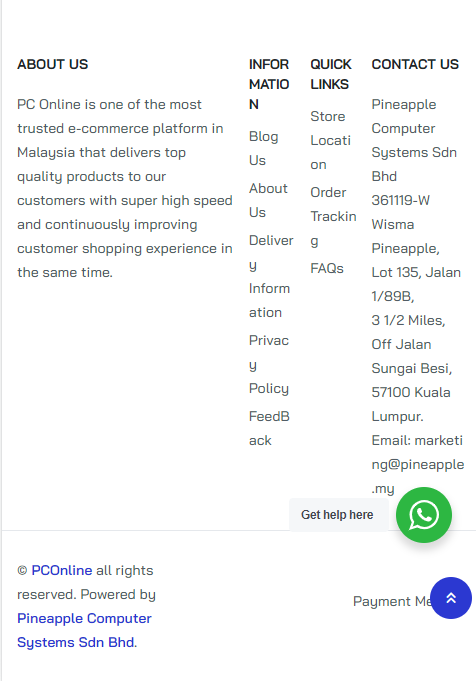Open Store Location quick link
The width and height of the screenshot is (476, 681).
pos(331,140)
